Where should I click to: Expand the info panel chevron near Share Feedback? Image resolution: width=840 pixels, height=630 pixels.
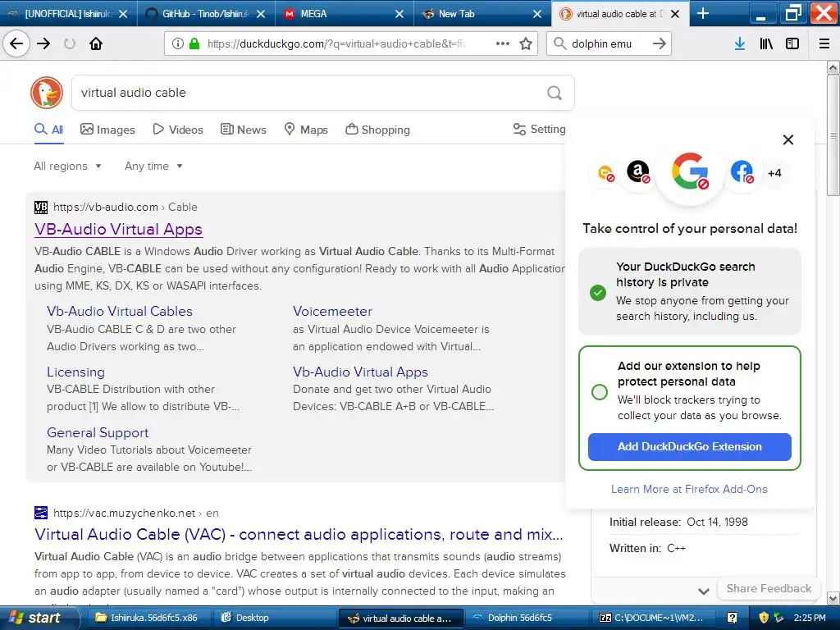(x=704, y=591)
